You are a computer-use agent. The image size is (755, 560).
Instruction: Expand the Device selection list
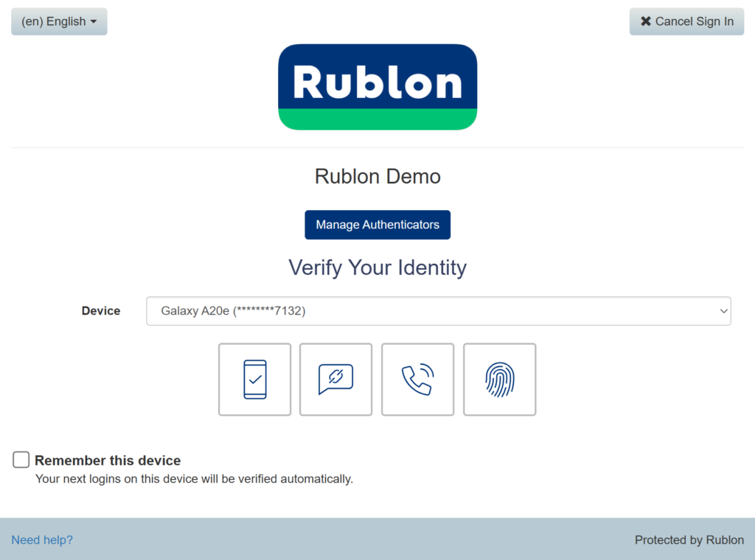coord(438,310)
